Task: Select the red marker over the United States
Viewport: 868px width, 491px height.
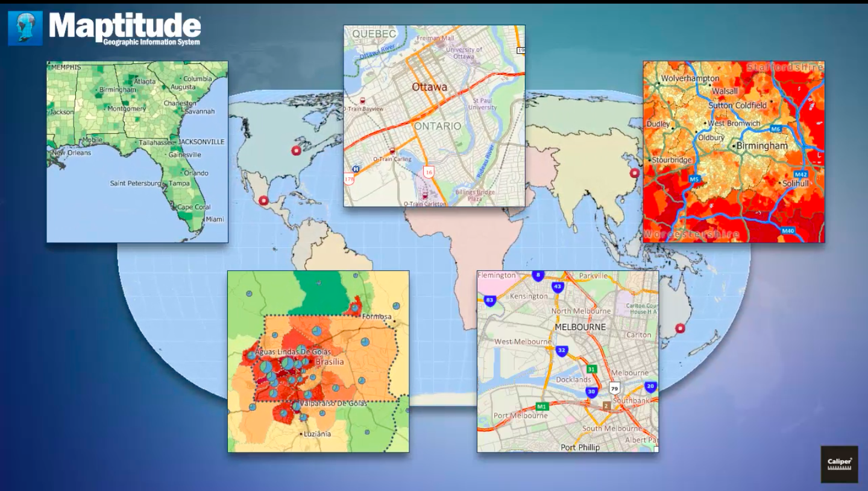Action: (x=296, y=151)
